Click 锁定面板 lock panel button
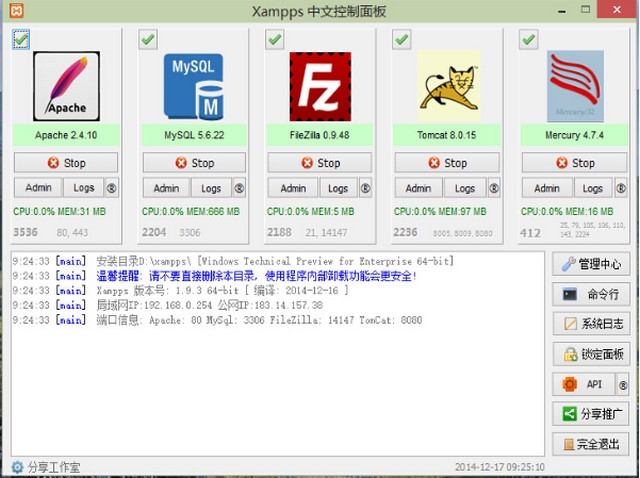 [591, 354]
